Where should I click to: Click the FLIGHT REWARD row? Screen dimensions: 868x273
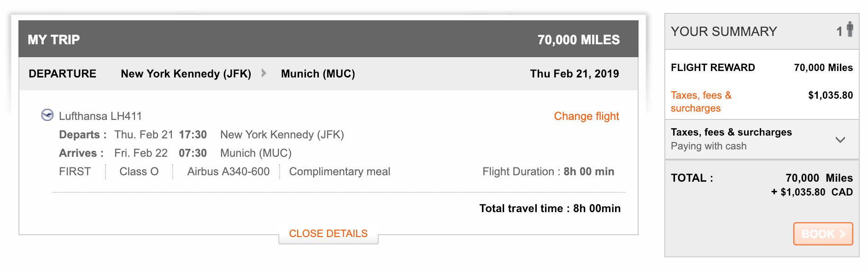coord(713,68)
